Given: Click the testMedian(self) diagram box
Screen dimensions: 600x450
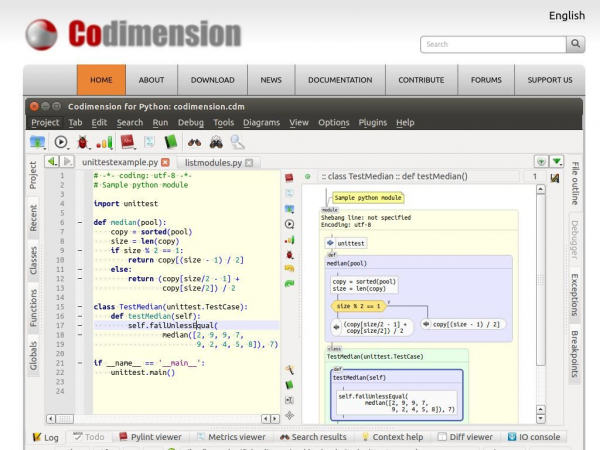Looking at the screenshot, I should pyautogui.click(x=396, y=395).
